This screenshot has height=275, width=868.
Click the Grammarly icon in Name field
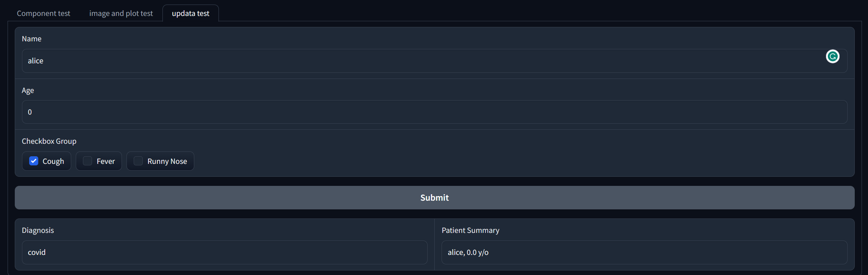point(832,57)
